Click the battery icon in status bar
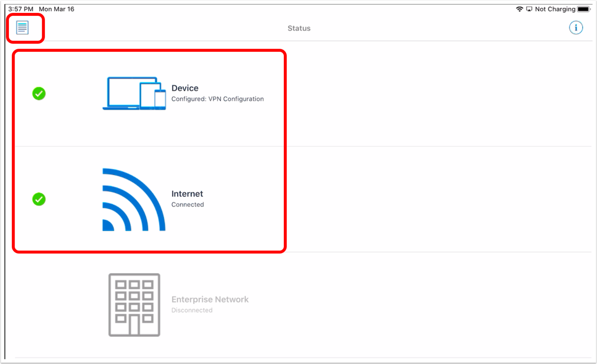This screenshot has width=597, height=364. pos(583,9)
